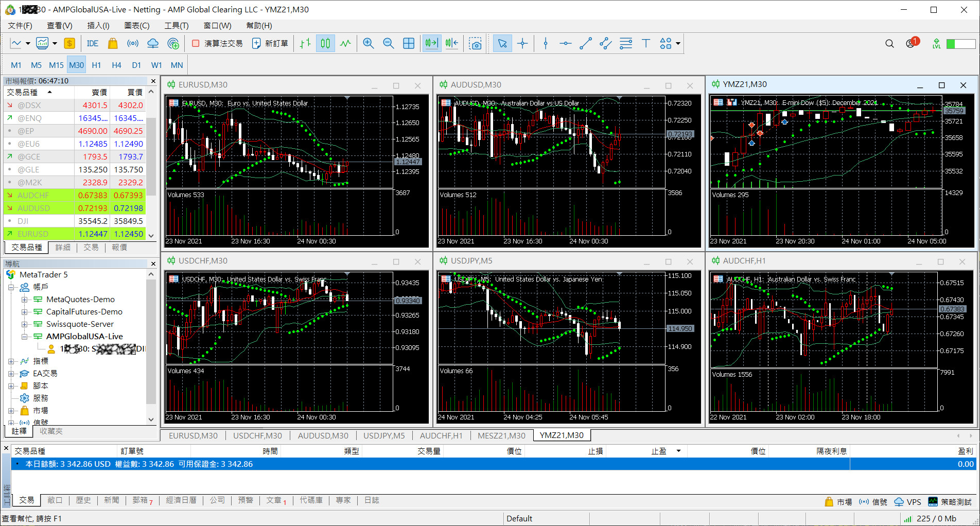980x526 pixels.
Task: Select the crosshair tool
Action: [522, 44]
